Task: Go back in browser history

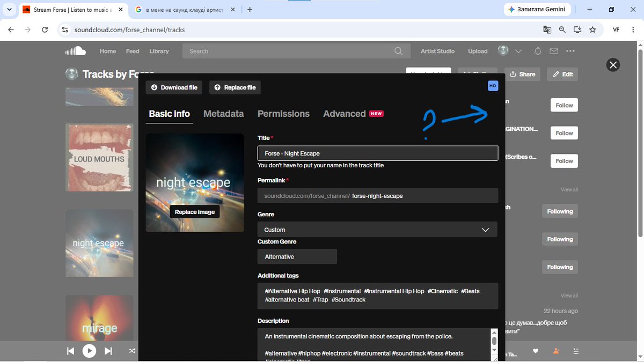Action: click(x=11, y=30)
